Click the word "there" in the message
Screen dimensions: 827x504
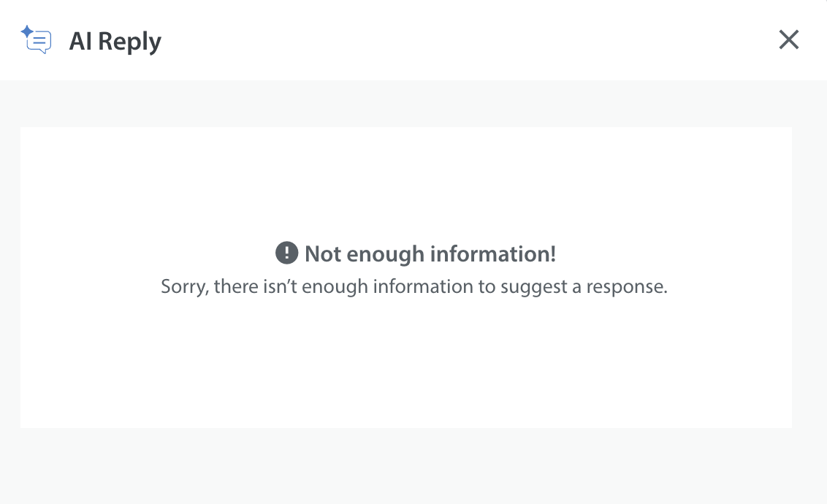[x=236, y=286]
